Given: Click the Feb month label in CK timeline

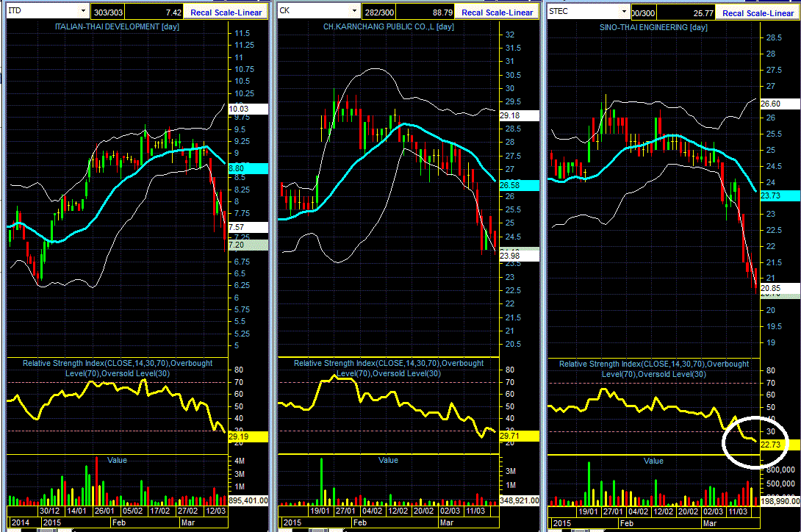Looking at the screenshot, I should (360, 522).
